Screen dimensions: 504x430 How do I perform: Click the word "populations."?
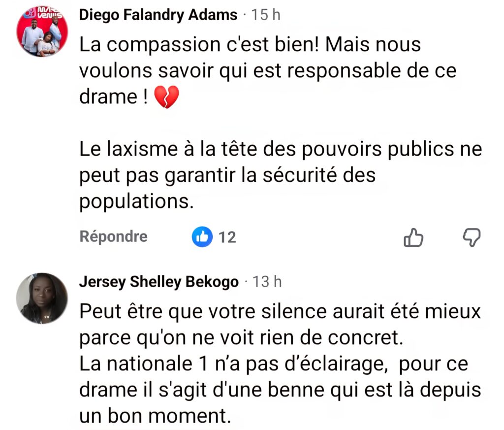click(136, 201)
